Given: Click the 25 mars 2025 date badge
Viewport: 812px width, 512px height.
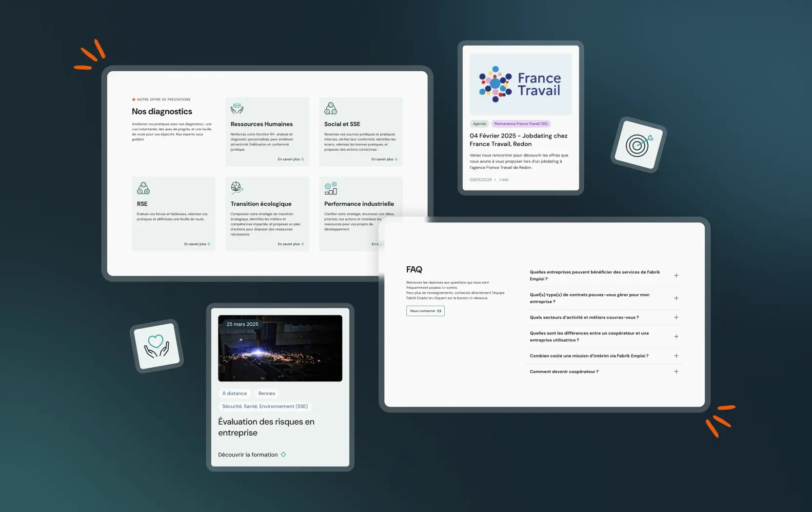Looking at the screenshot, I should 242,324.
